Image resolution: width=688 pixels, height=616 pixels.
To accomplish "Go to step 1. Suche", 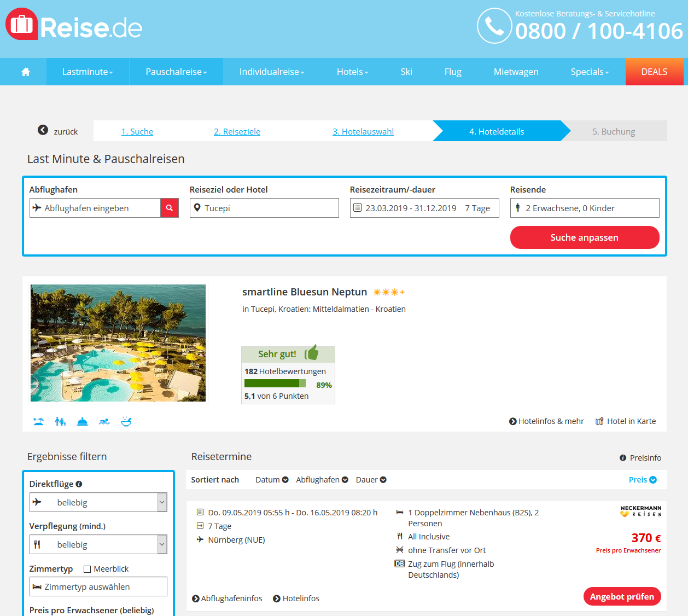I will click(x=137, y=131).
